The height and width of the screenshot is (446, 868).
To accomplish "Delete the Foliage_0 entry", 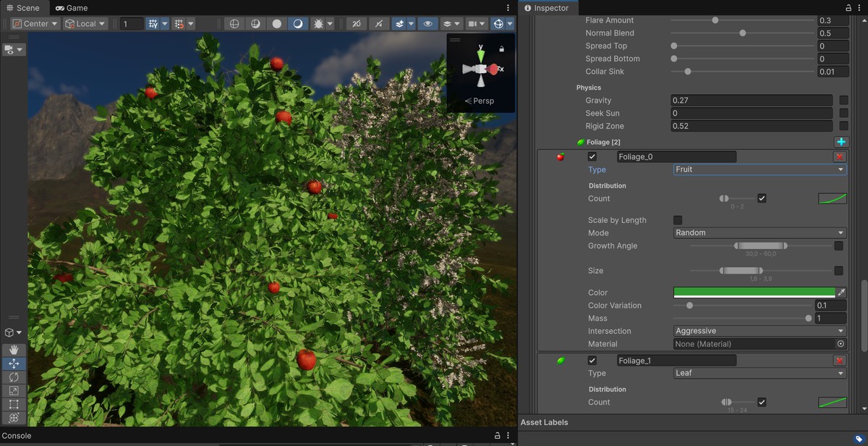I will click(839, 156).
